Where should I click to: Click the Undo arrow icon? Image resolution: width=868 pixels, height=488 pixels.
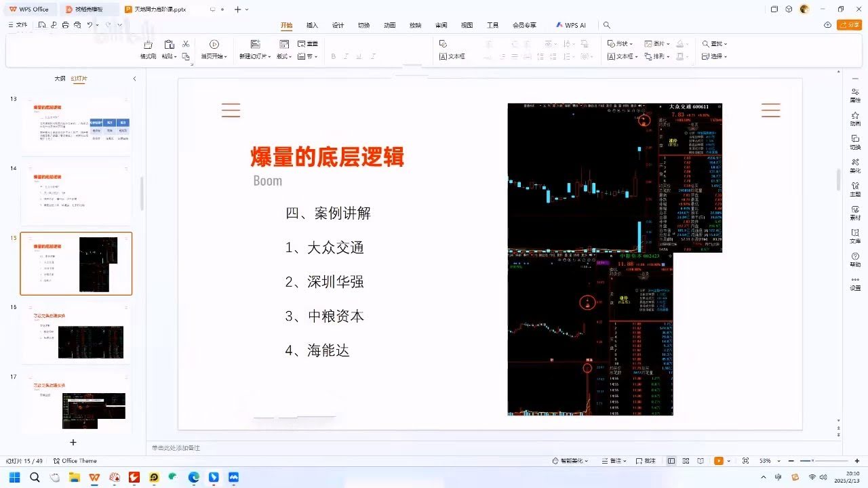click(90, 25)
